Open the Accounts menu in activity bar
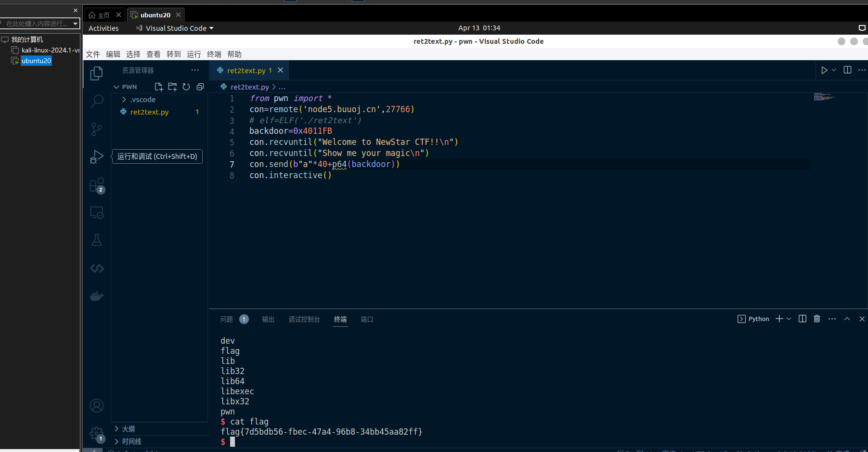Image resolution: width=868 pixels, height=452 pixels. (x=97, y=406)
